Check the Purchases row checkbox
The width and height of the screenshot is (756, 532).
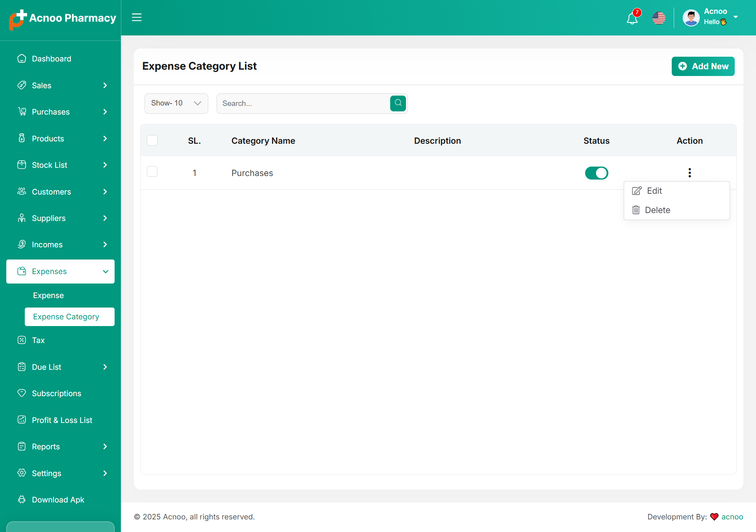[152, 172]
